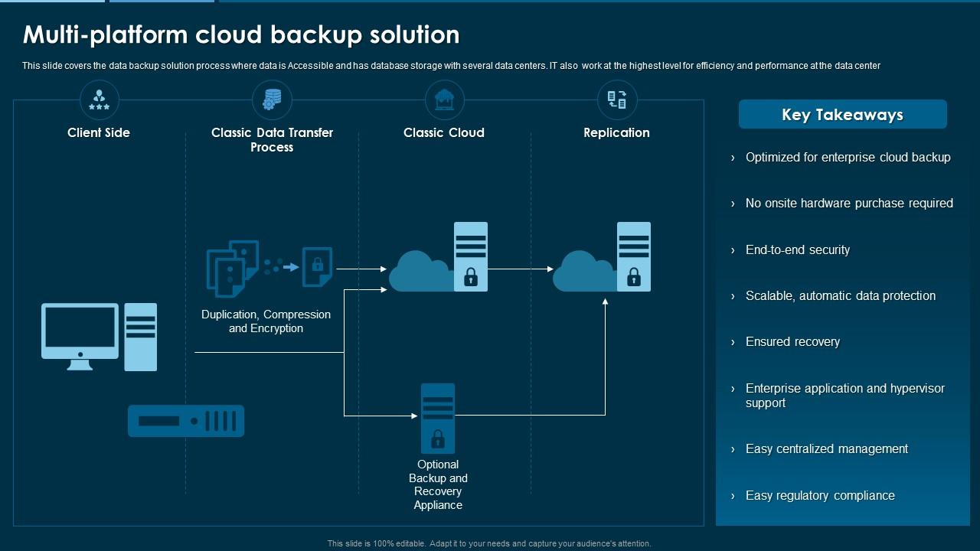Select the rack appliance icon below computer
The height and width of the screenshot is (551, 980).
(x=186, y=421)
